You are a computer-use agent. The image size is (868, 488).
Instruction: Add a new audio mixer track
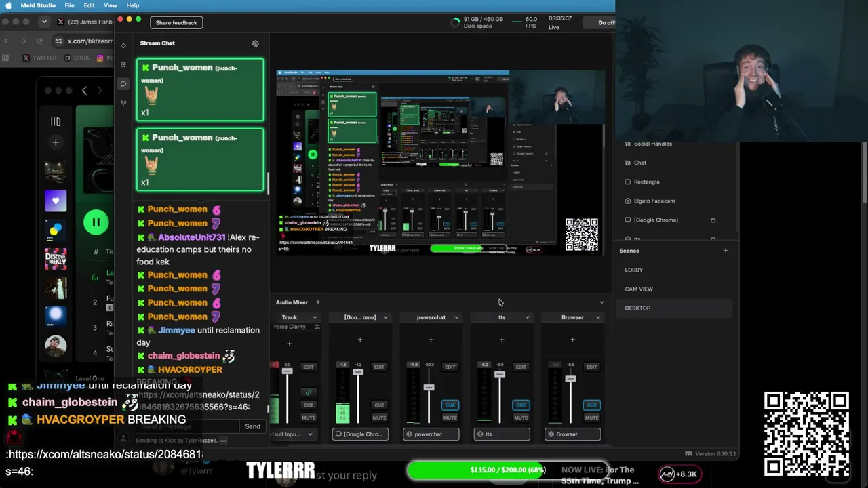317,302
